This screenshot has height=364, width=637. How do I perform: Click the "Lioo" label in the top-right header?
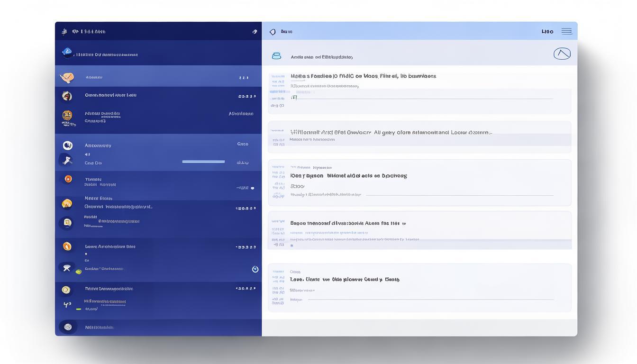pyautogui.click(x=547, y=32)
